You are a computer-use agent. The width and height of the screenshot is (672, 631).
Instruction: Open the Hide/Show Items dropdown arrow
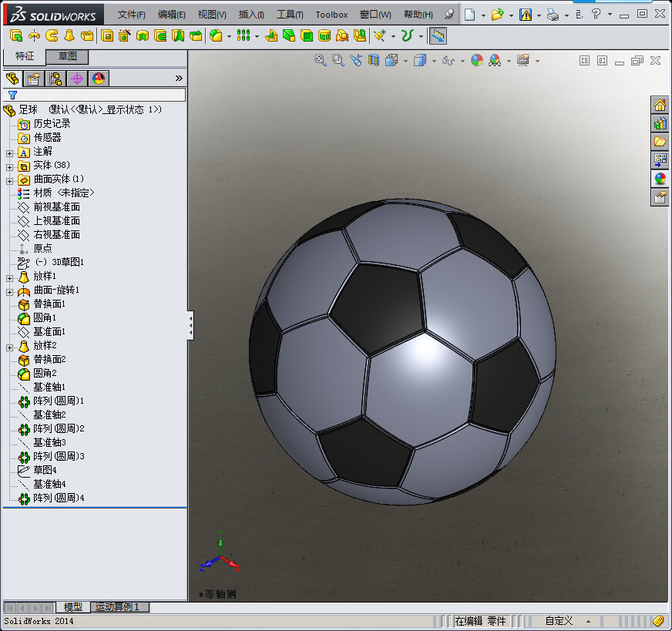(462, 61)
